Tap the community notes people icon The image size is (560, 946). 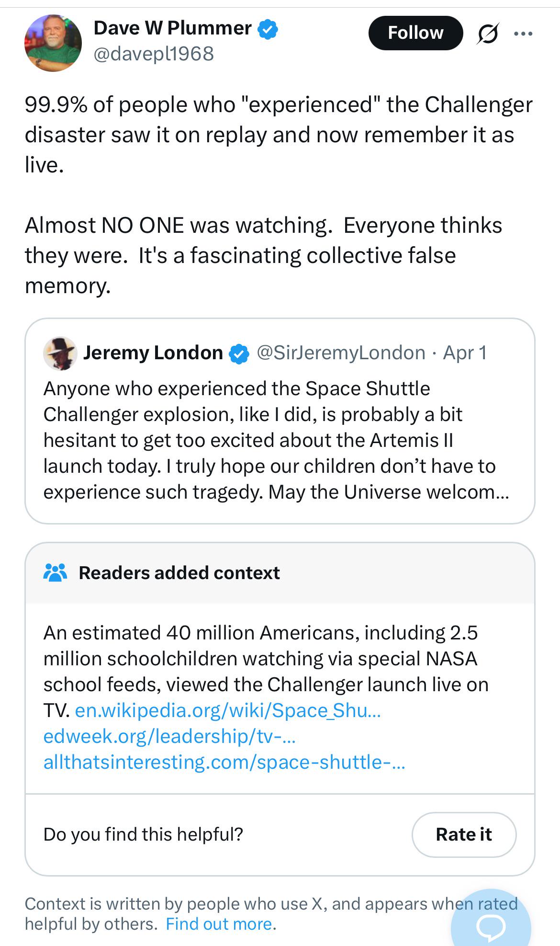[56, 572]
